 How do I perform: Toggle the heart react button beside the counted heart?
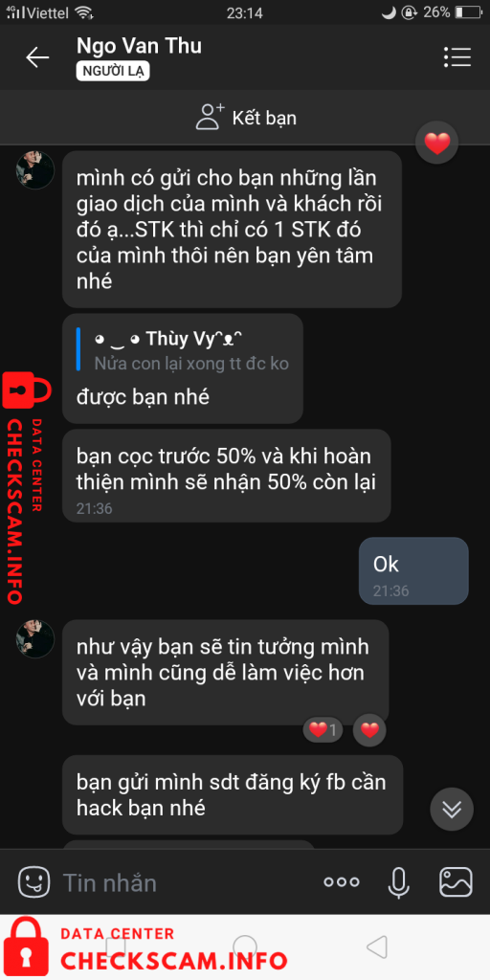click(x=369, y=729)
